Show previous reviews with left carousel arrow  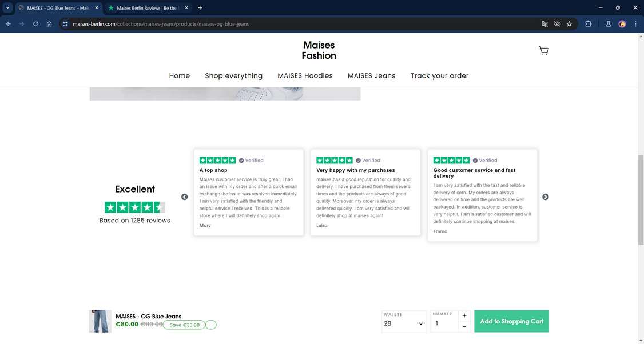coord(184,197)
